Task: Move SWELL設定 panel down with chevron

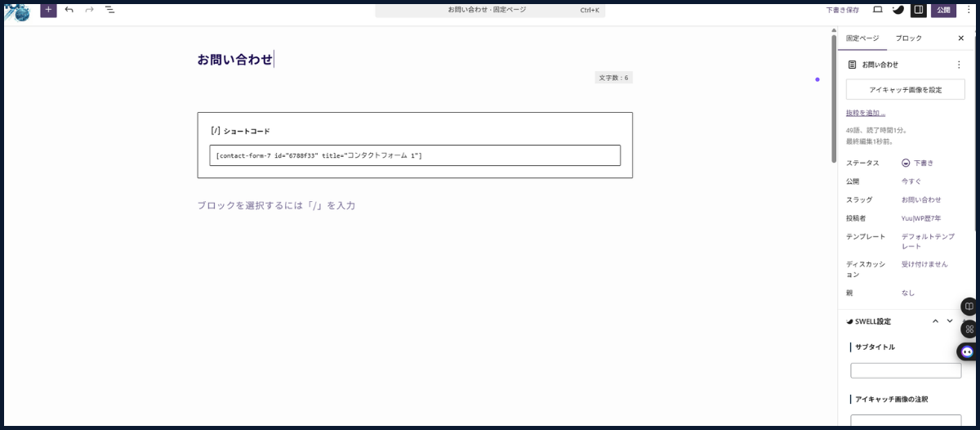Action: click(950, 321)
